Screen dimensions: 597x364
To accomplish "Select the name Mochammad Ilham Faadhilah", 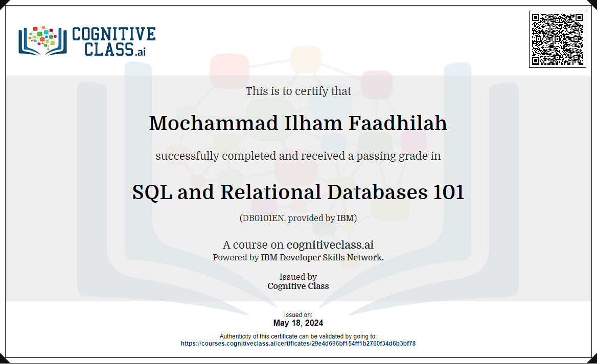I will pos(298,123).
